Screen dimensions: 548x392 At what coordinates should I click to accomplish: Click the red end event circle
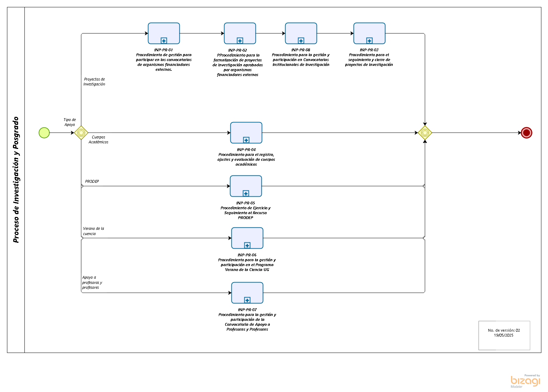click(526, 133)
